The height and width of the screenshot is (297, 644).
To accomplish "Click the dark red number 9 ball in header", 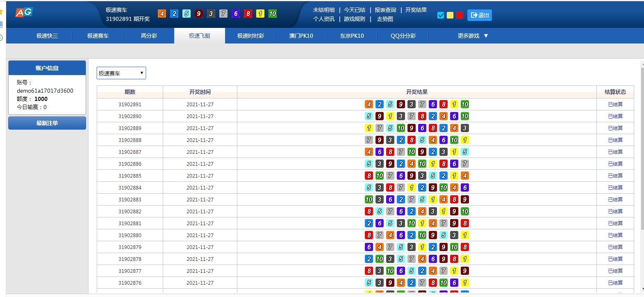I will [199, 14].
